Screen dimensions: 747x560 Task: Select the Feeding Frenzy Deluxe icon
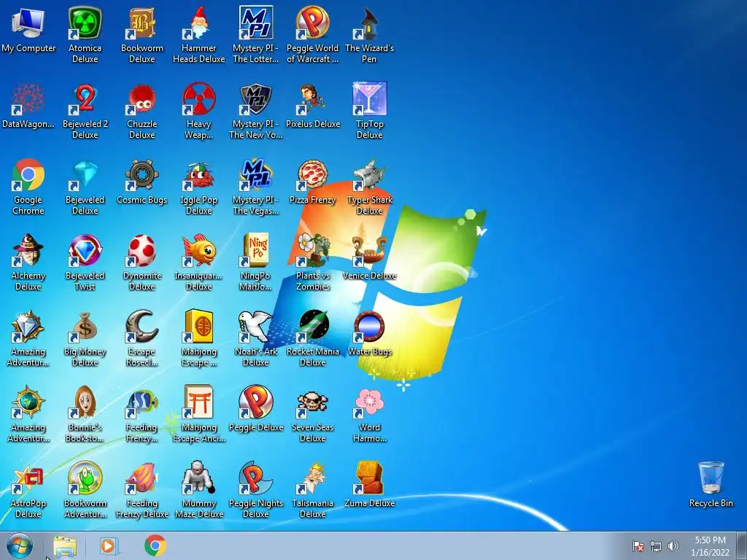pos(142,478)
